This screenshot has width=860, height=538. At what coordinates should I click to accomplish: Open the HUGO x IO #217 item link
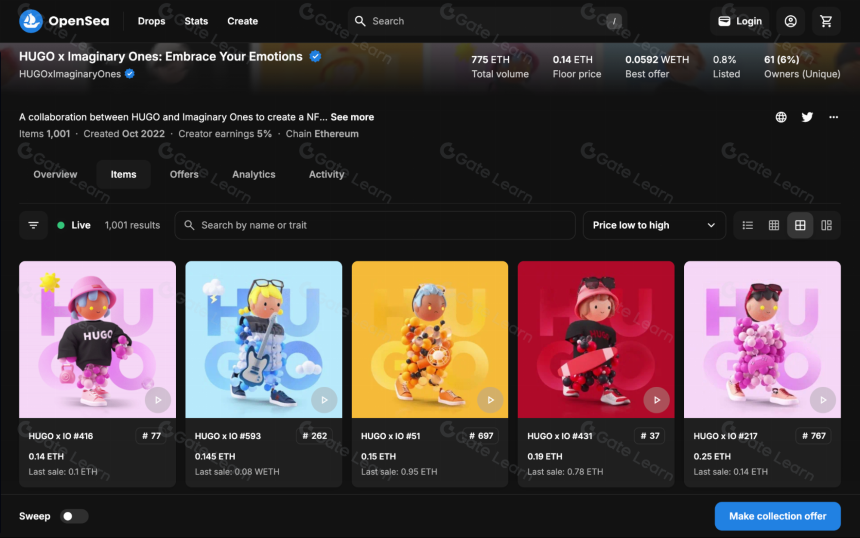click(x=725, y=436)
